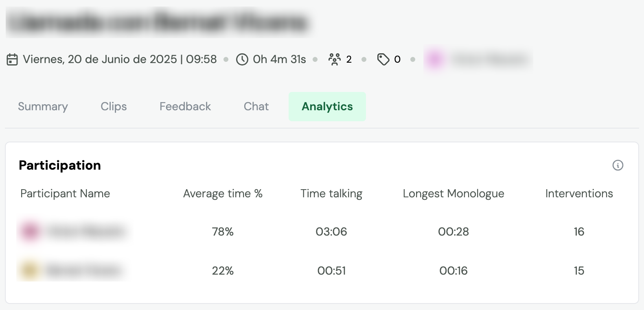
Task: Click the Participation info icon
Action: [618, 165]
